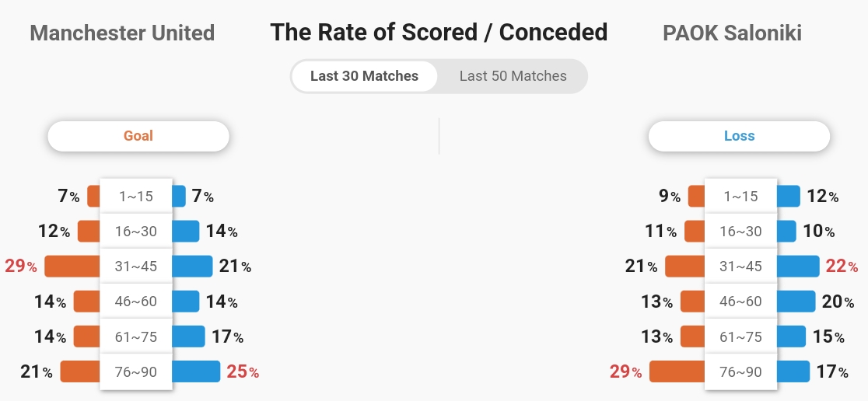
Task: Click Manchester United's 1~15 minute interval label
Action: [x=136, y=197]
